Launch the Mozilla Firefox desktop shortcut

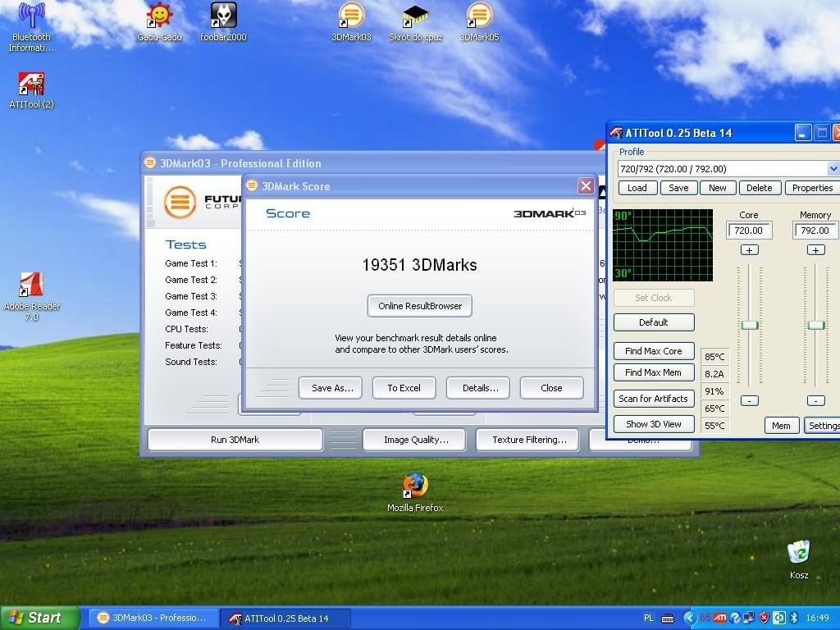[x=415, y=492]
